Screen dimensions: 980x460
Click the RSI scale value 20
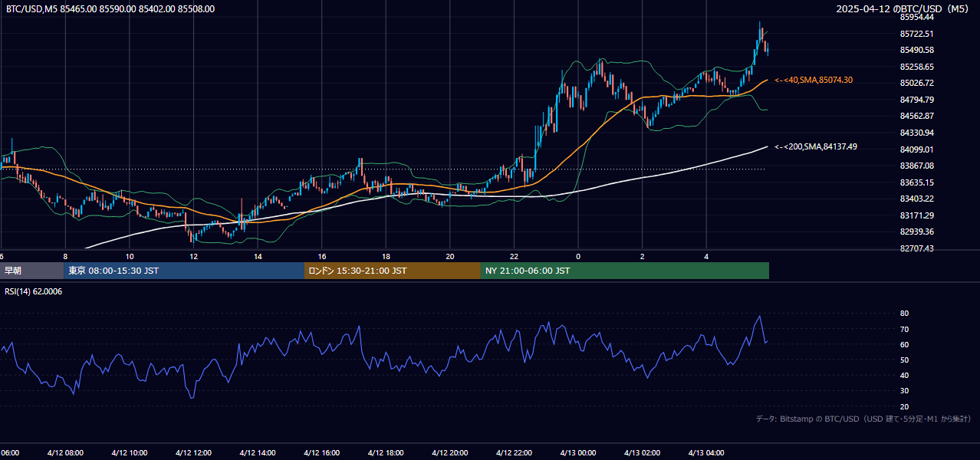[904, 406]
